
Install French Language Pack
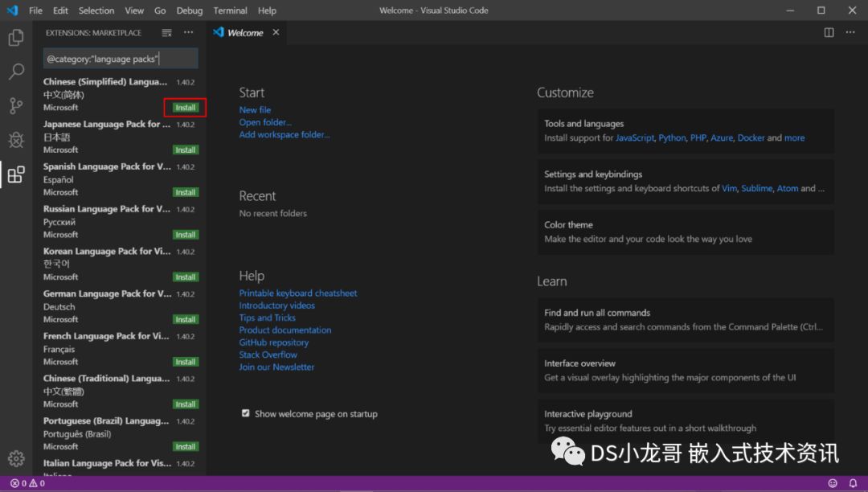[x=186, y=362]
